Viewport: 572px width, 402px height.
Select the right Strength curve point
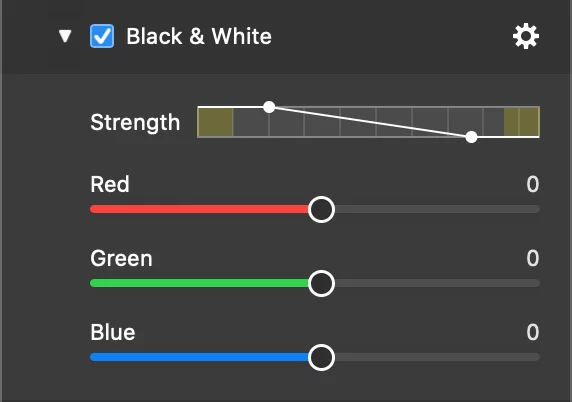(471, 137)
